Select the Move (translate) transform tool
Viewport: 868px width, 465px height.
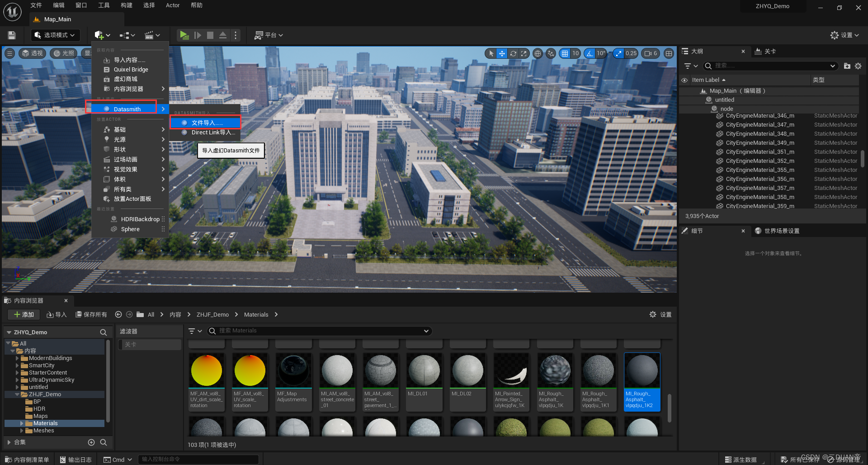(x=502, y=53)
